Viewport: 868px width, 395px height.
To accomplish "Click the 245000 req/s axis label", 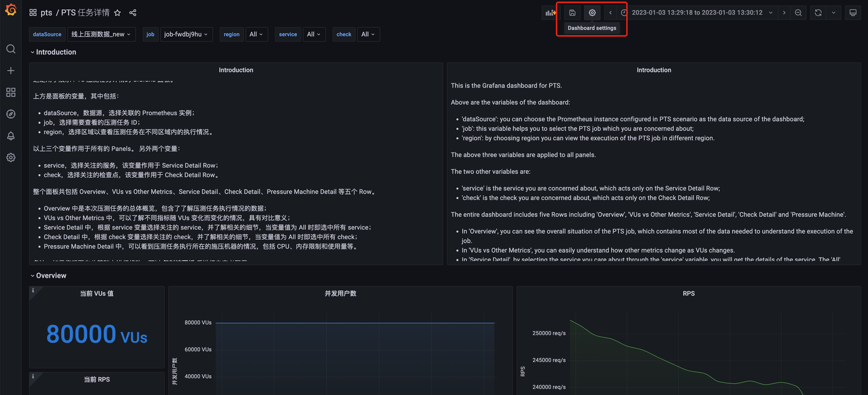I will tap(549, 360).
